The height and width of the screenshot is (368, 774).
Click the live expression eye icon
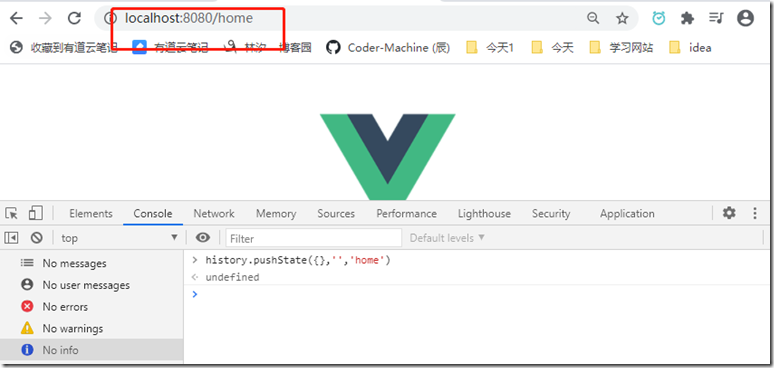click(202, 238)
